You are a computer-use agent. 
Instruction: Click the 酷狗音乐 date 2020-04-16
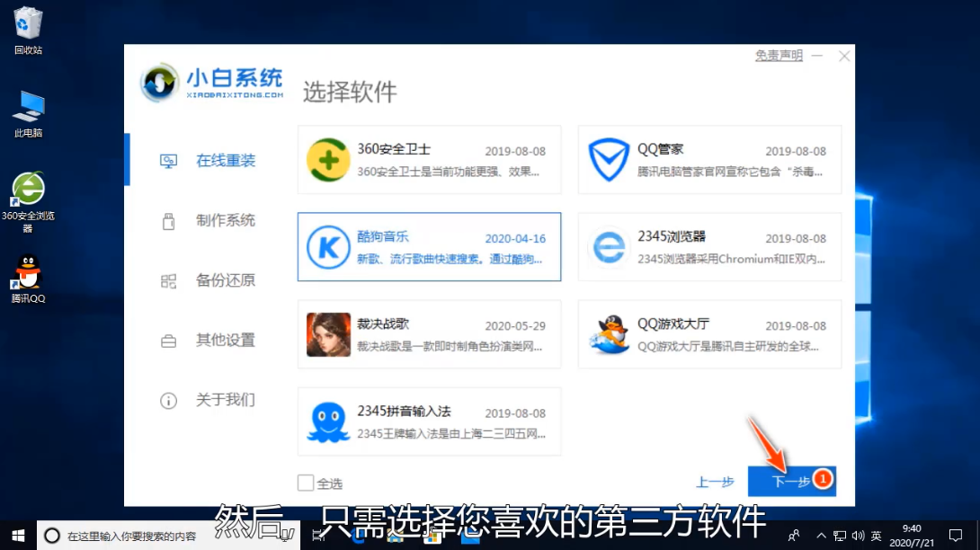(x=515, y=239)
